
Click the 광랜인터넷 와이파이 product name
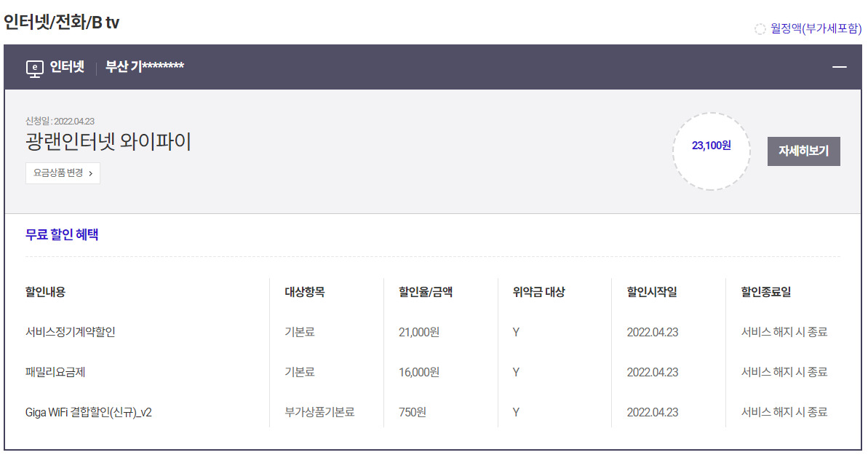(x=108, y=141)
